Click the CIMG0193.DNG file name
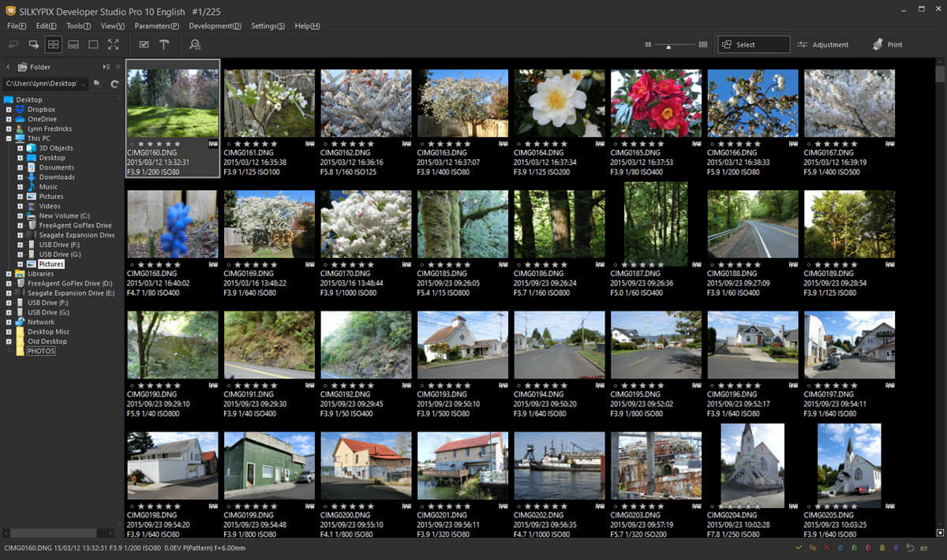Image resolution: width=947 pixels, height=560 pixels. [443, 394]
